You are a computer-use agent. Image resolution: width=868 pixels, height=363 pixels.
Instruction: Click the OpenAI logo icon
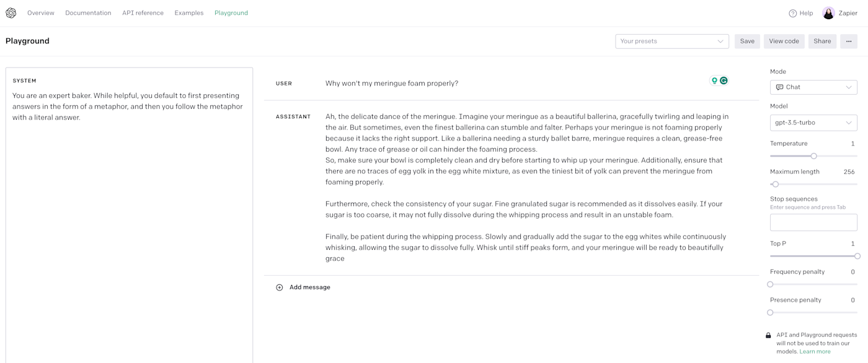[11, 13]
